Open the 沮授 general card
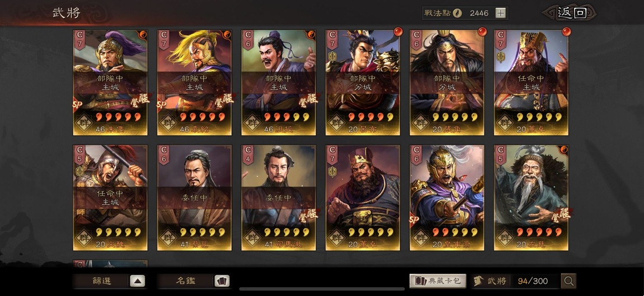This screenshot has height=296, width=644. [278, 82]
